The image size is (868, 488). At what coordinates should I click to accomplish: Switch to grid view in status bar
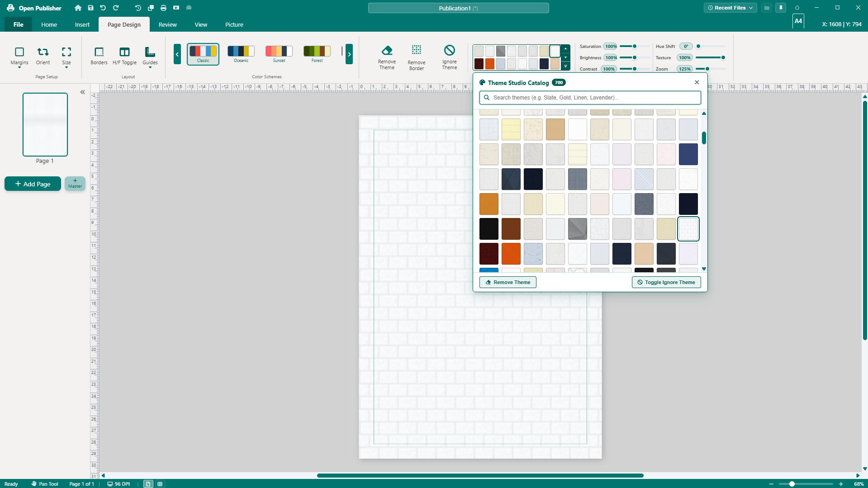(x=160, y=484)
